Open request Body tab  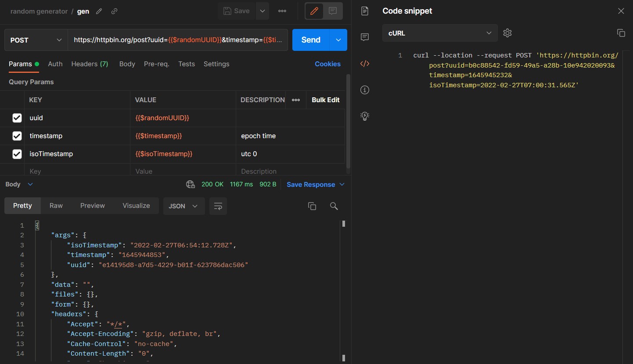[x=127, y=64]
